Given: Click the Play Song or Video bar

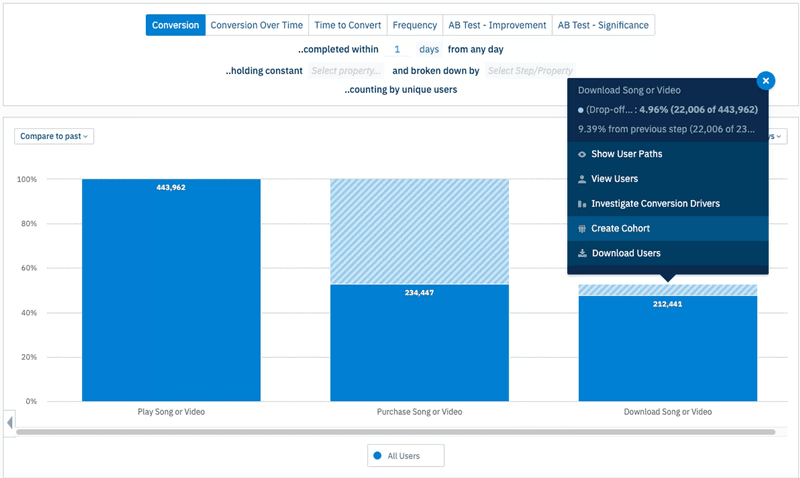Looking at the screenshot, I should coord(171,290).
